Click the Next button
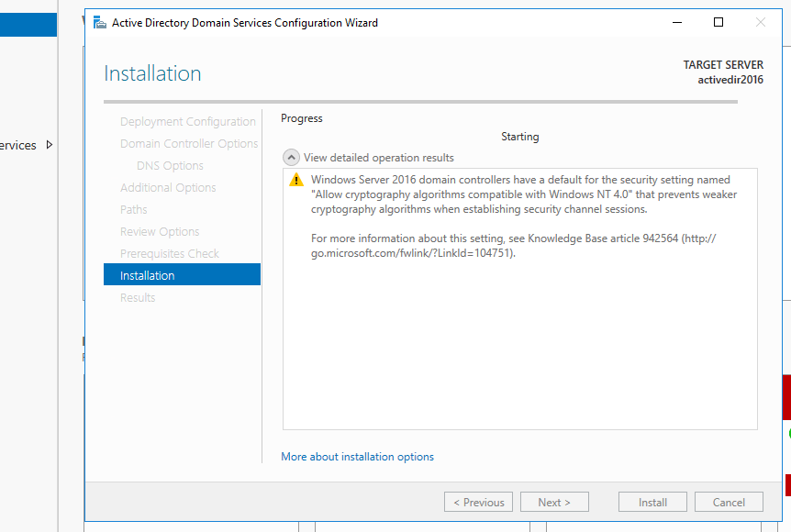Screen dimensions: 791x532 (554, 503)
